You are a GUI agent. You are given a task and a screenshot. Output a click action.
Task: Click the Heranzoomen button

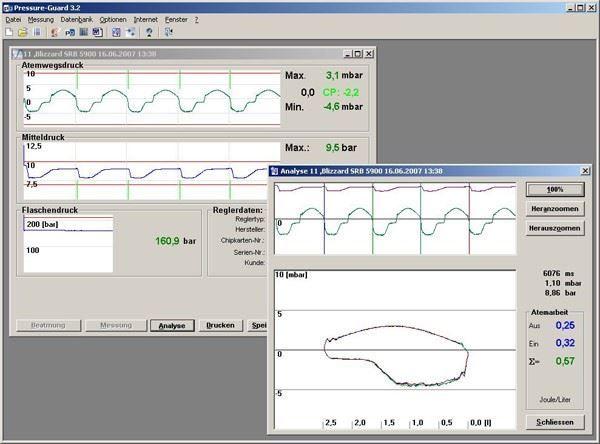click(553, 209)
